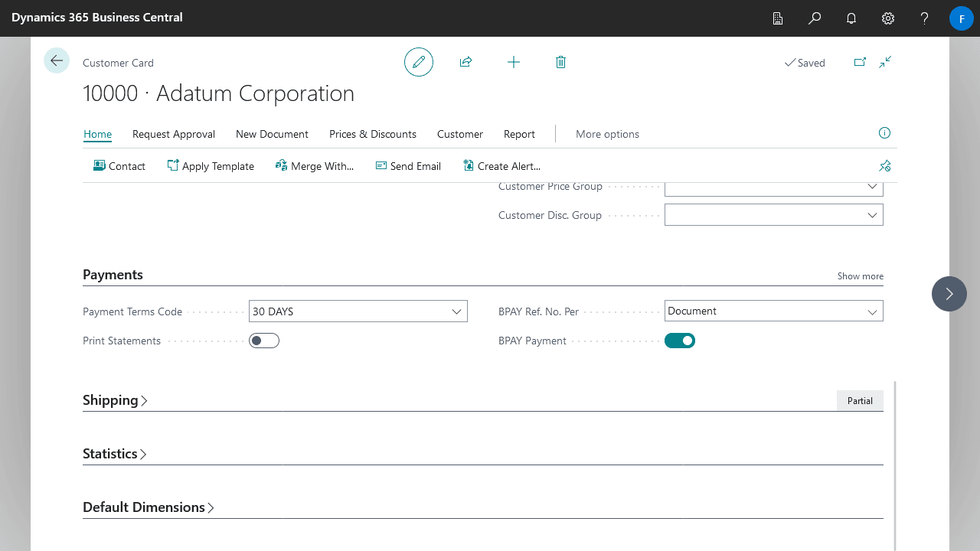Screen dimensions: 980x551
Task: Open the New Document menu
Action: point(272,134)
